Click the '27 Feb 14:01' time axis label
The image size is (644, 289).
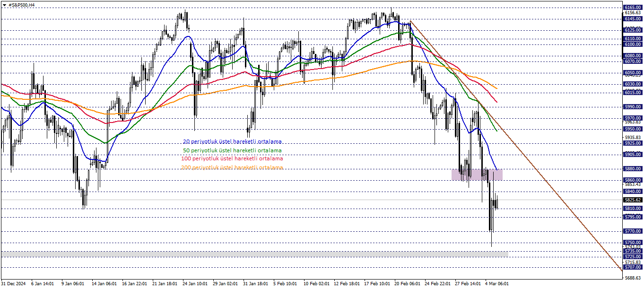(467, 284)
